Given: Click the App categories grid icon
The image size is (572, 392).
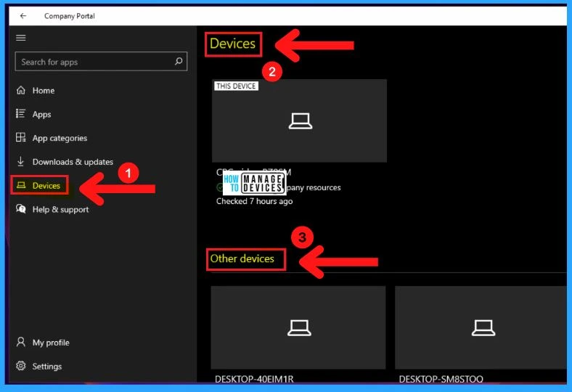Looking at the screenshot, I should coord(21,137).
